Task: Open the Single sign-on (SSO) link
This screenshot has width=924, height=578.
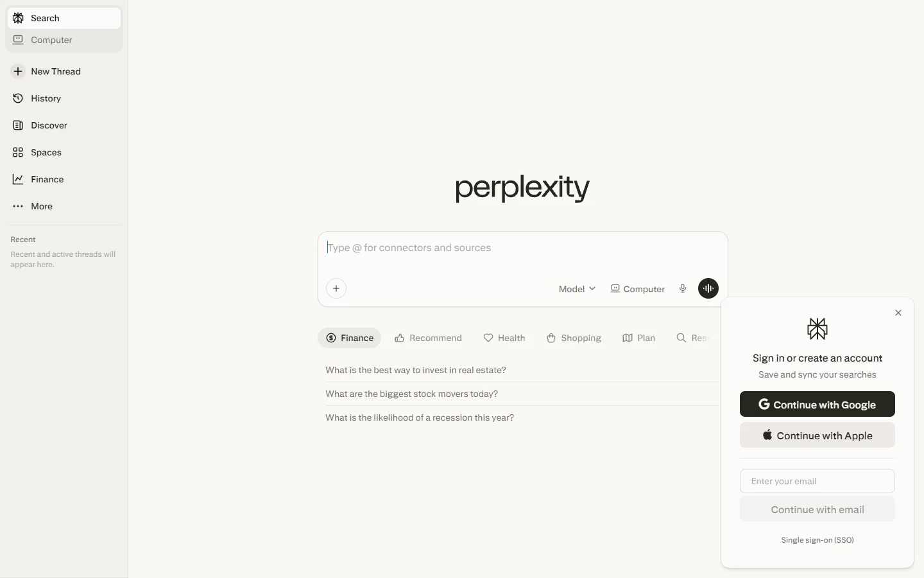Action: (817, 540)
